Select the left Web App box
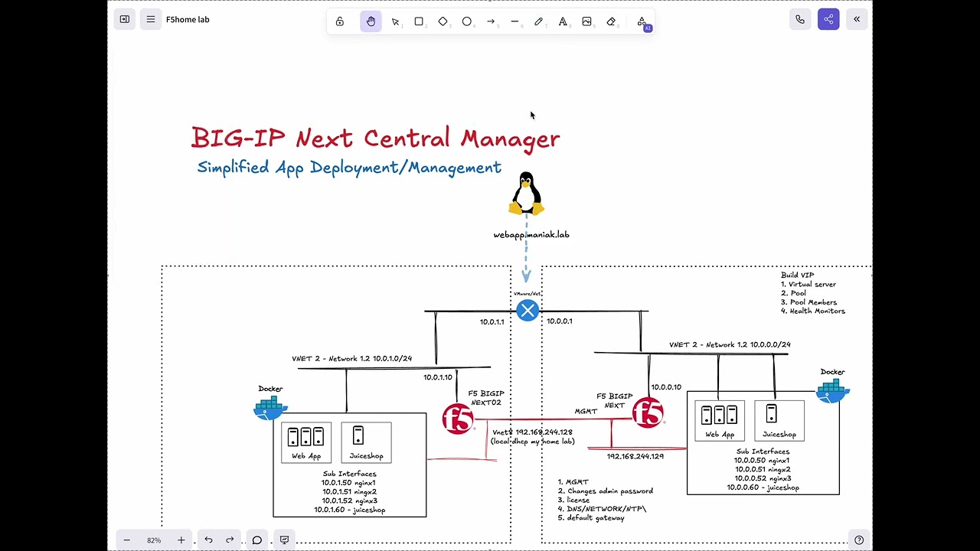Screen dimensions: 980x551 [306, 442]
